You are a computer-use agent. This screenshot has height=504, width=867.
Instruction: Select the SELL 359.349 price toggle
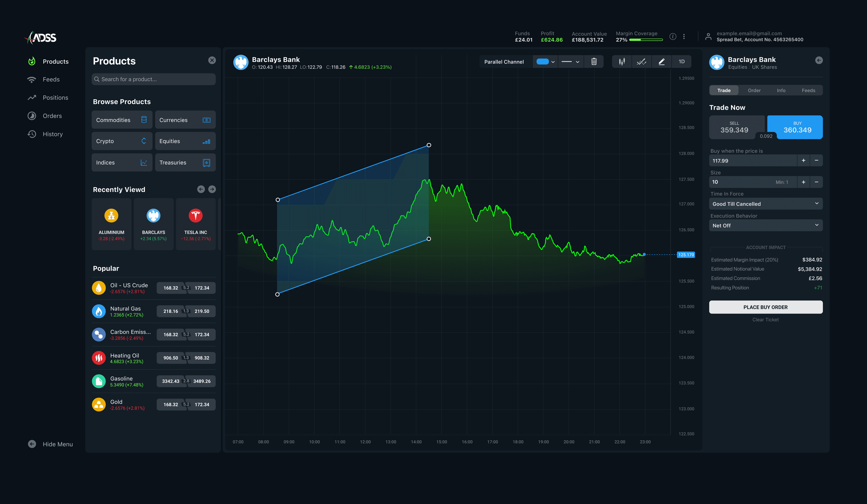734,127
